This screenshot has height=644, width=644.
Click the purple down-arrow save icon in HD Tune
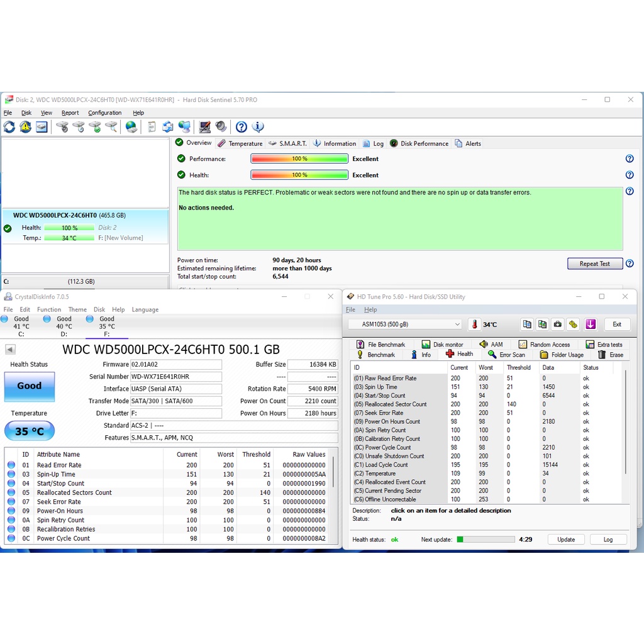(591, 325)
